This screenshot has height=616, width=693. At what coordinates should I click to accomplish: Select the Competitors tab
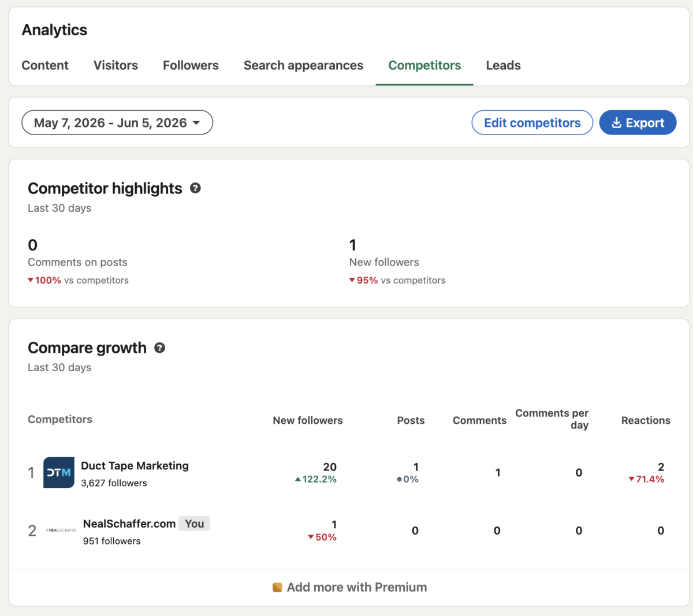click(x=424, y=65)
